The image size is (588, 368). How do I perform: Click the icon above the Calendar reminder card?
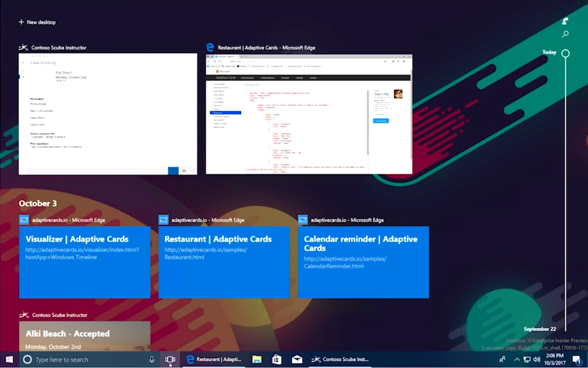[x=303, y=220]
